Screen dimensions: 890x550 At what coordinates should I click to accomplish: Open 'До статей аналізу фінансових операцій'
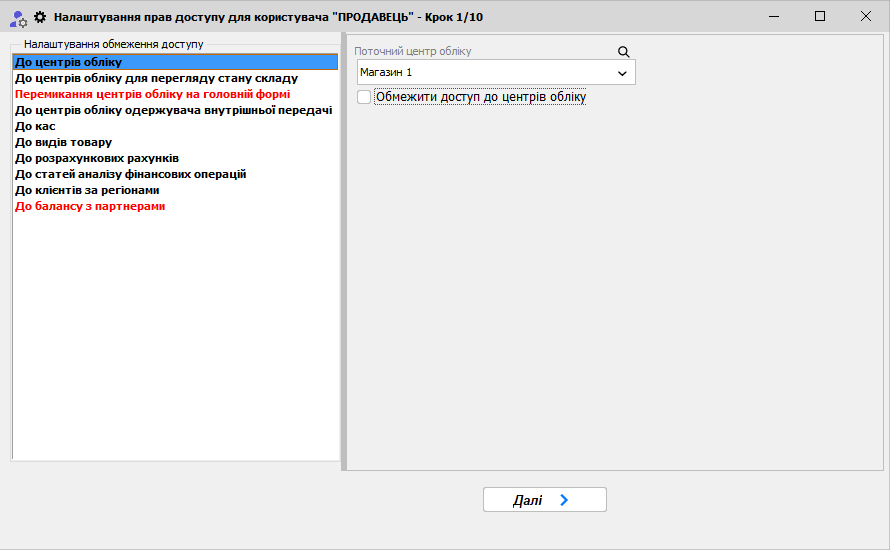pos(130,174)
